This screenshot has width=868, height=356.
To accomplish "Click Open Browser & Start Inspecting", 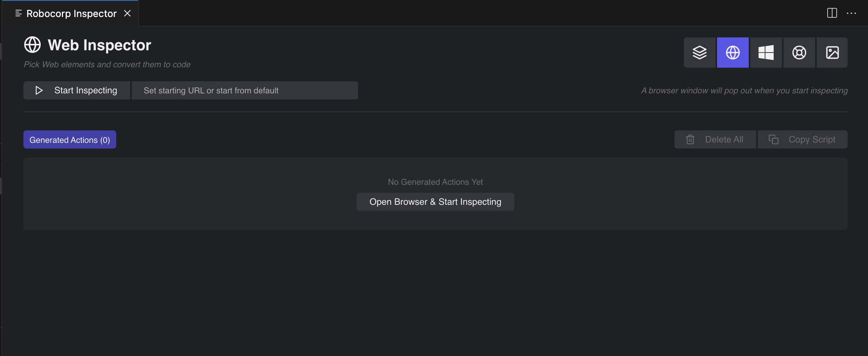I will 436,202.
